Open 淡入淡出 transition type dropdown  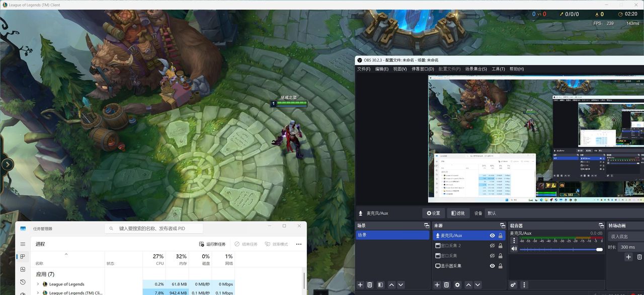pos(625,236)
